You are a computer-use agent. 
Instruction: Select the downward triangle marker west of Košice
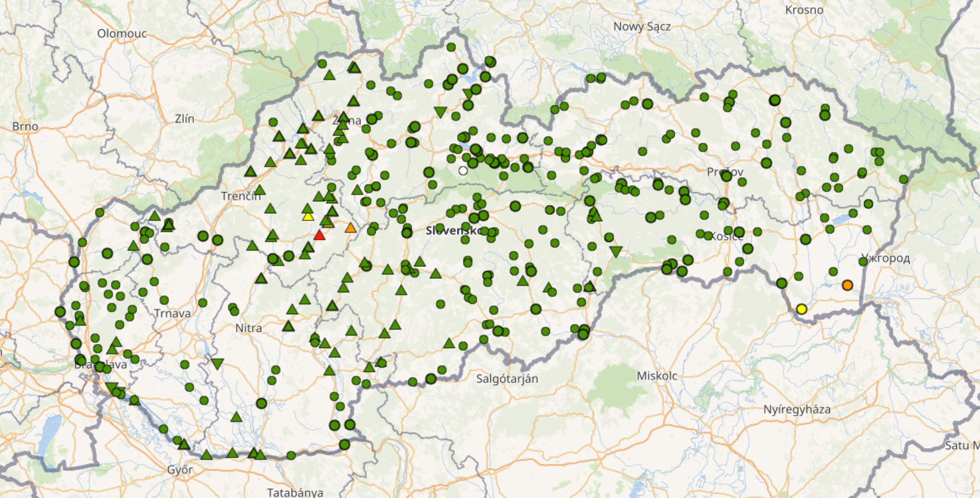(616, 252)
